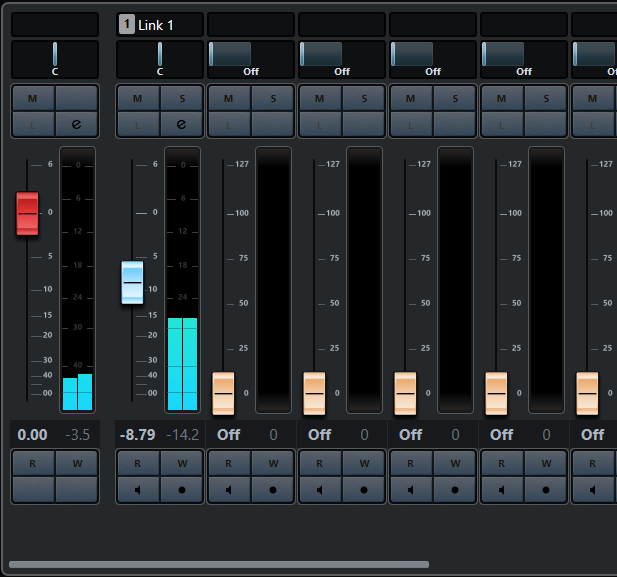Enable the monitor speaker on the Link 1 channel
The height and width of the screenshot is (577, 617).
(138, 490)
